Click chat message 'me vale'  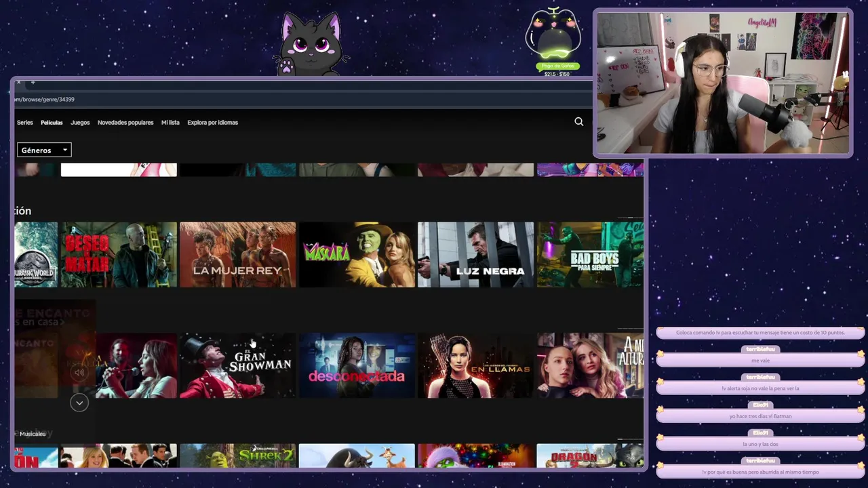point(760,360)
